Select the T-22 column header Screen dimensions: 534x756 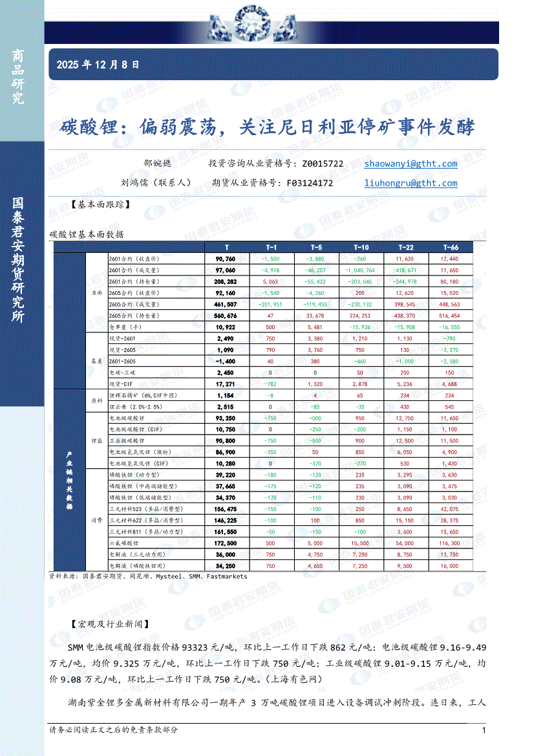pyautogui.click(x=406, y=248)
